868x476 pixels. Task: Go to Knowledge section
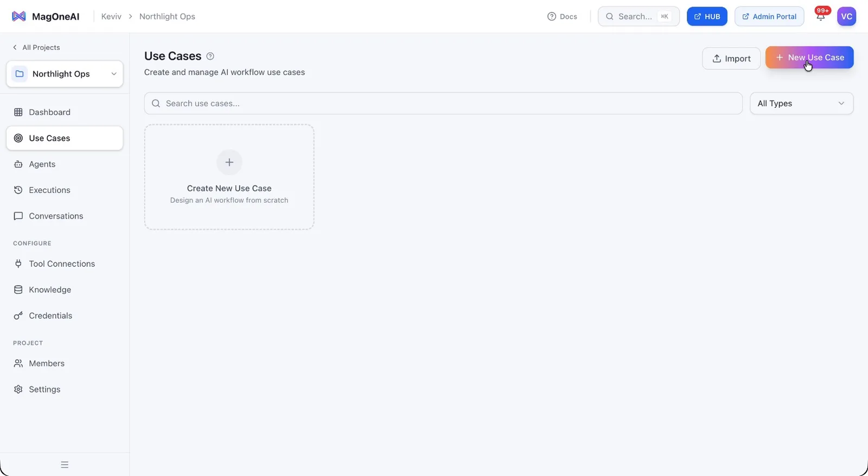[65, 290]
